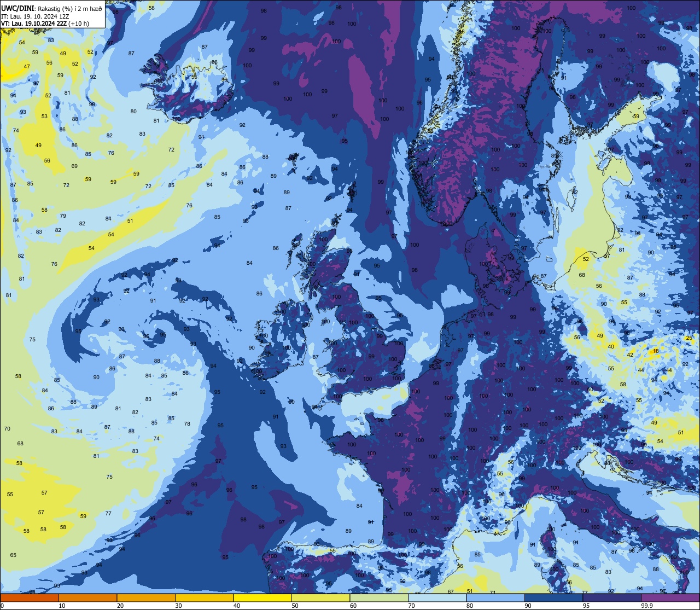Click the legend label '60'
The width and height of the screenshot is (700, 610).
(353, 606)
